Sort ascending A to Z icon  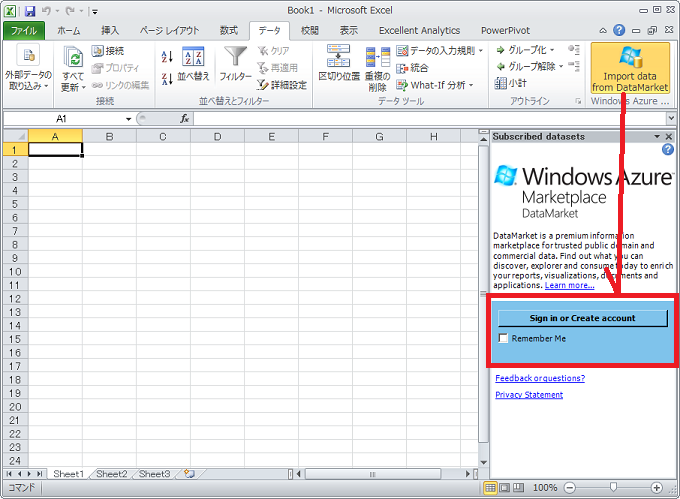click(167, 56)
